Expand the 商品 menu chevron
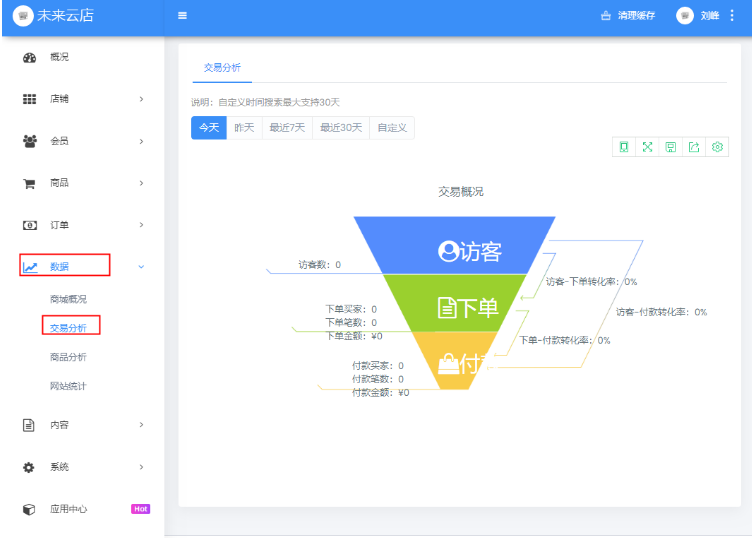 pos(141,183)
